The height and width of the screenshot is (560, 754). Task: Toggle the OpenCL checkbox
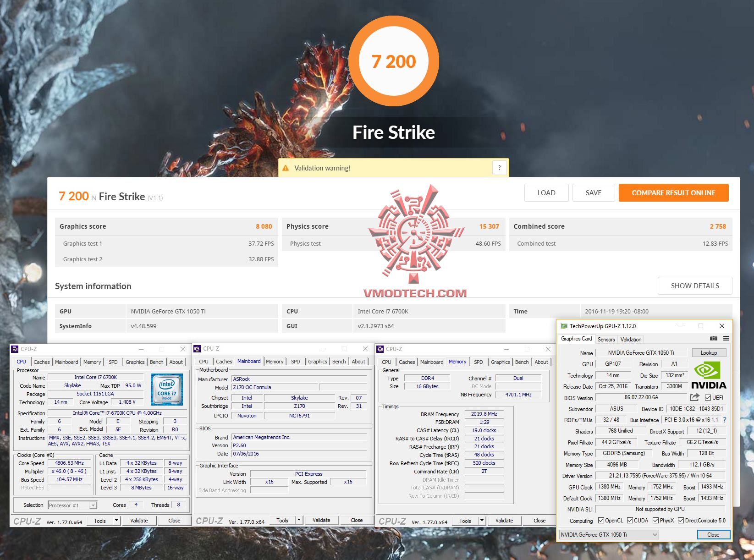601,520
